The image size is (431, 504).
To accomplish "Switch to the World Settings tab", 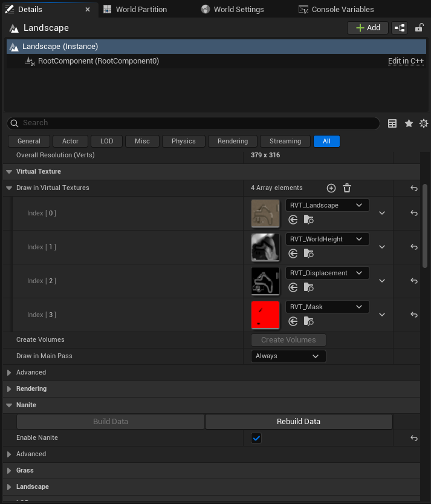I will click(233, 9).
